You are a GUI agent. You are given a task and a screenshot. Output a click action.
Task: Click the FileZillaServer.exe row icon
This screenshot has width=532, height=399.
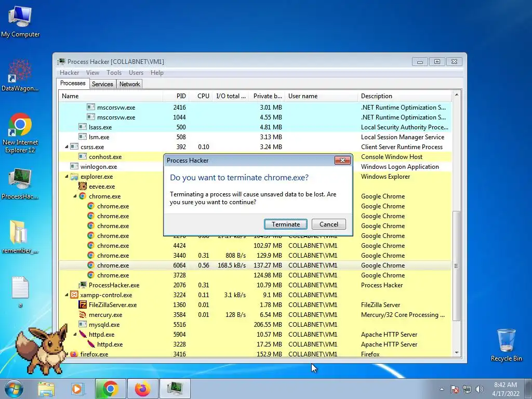point(83,304)
